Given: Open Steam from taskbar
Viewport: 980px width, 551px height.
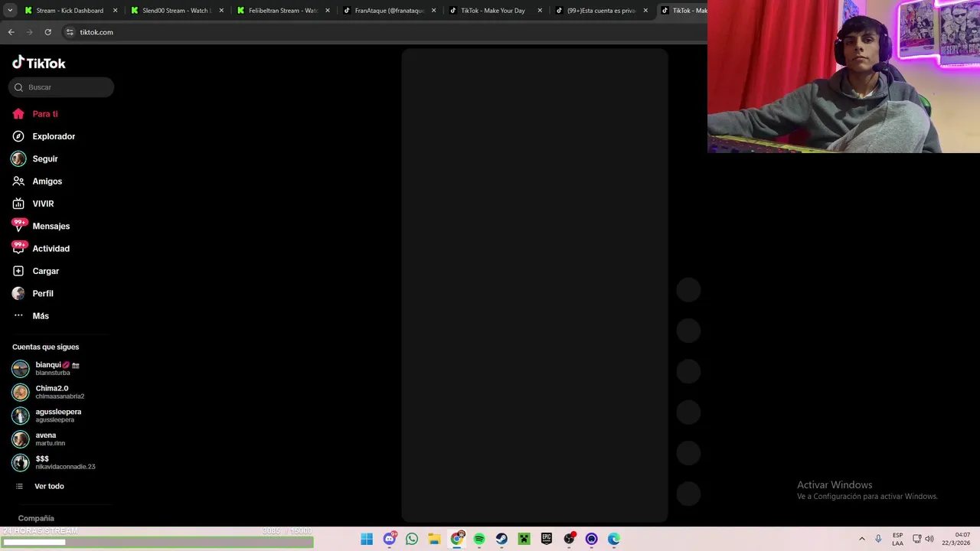Looking at the screenshot, I should point(501,539).
